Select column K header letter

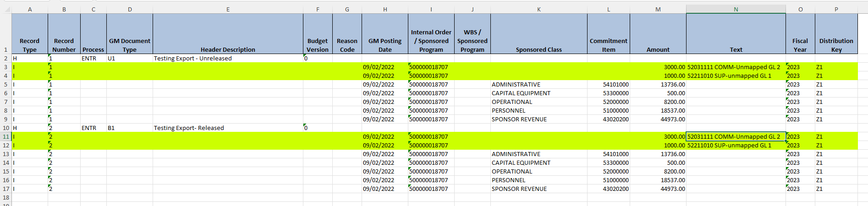tap(538, 9)
